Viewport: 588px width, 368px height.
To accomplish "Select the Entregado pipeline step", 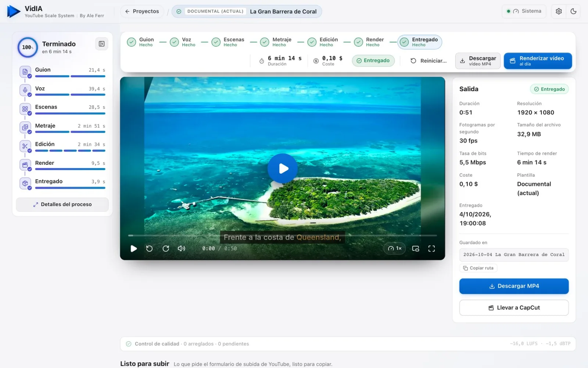I will click(420, 42).
